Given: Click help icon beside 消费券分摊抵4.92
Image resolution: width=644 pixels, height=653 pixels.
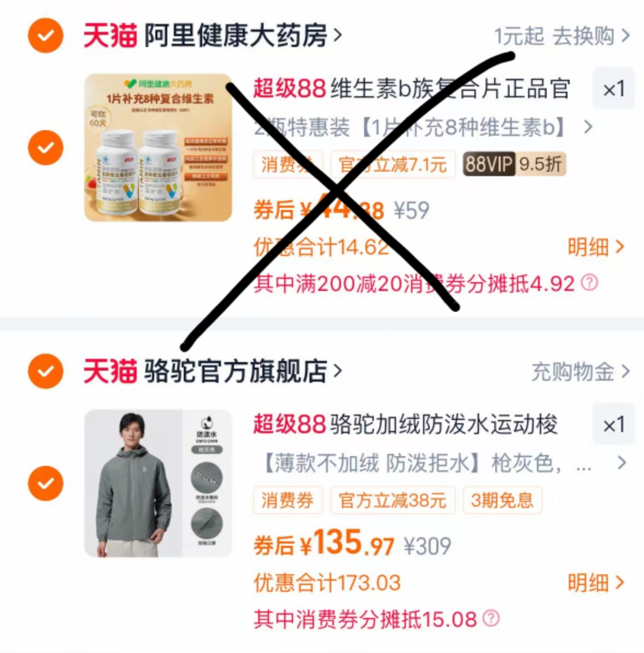Looking at the screenshot, I should [589, 283].
